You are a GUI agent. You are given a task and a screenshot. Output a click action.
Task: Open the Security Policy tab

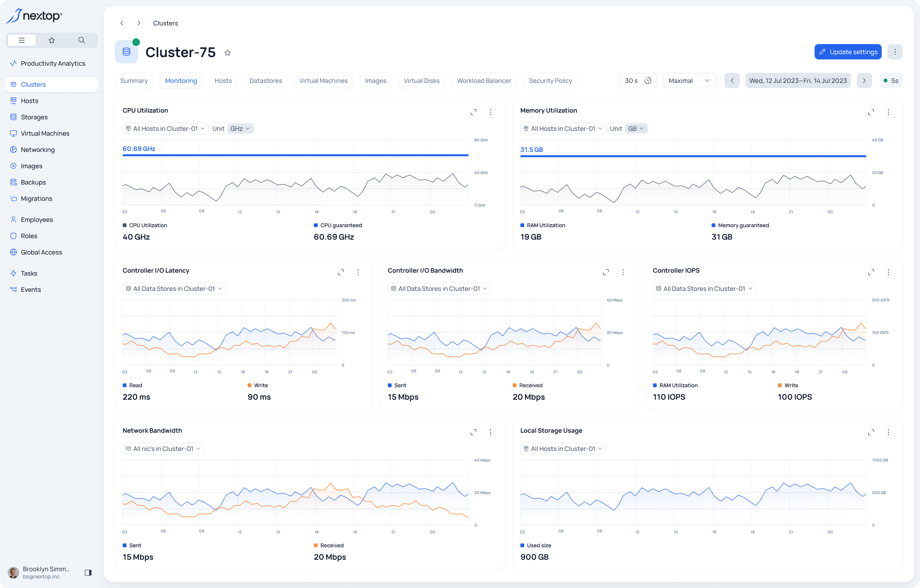(x=551, y=81)
